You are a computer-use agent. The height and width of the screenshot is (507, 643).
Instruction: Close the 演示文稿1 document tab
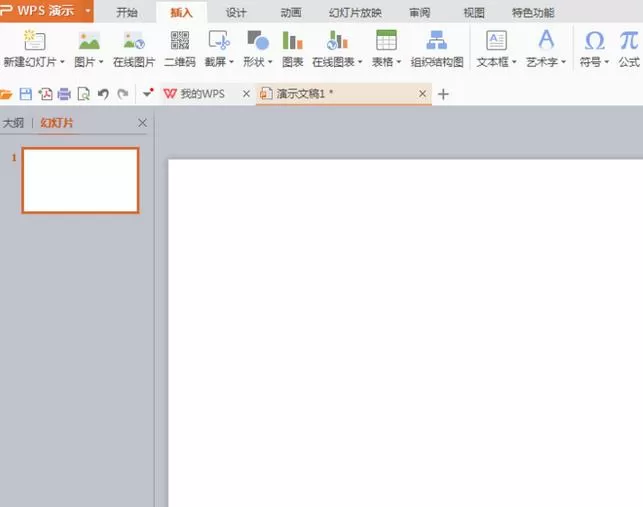(x=422, y=94)
